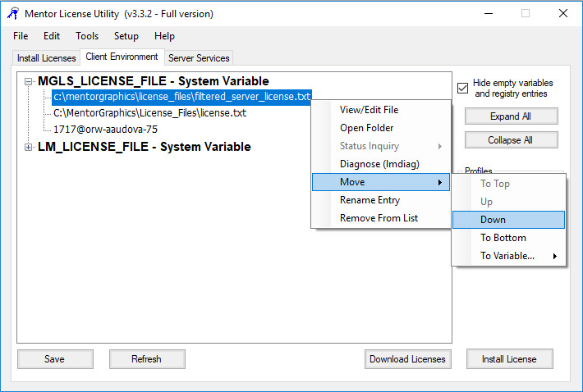Open the To Variable... submenu
Screen dimensions: 583x392
[x=508, y=256]
